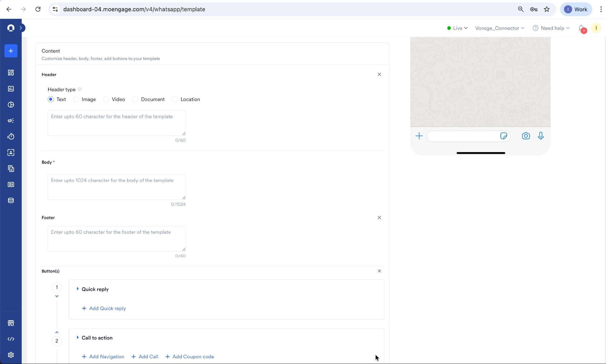
Task: Bookmark this page with the star icon
Action: [547, 9]
